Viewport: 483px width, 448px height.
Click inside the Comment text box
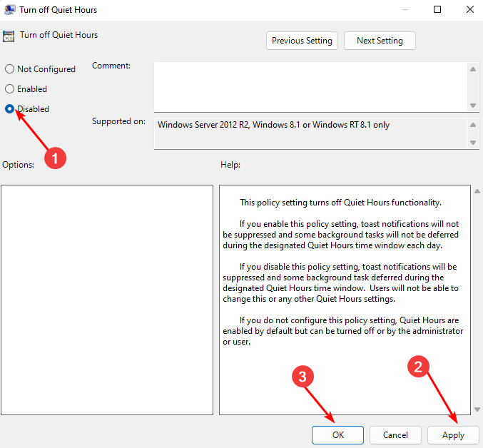tap(310, 87)
